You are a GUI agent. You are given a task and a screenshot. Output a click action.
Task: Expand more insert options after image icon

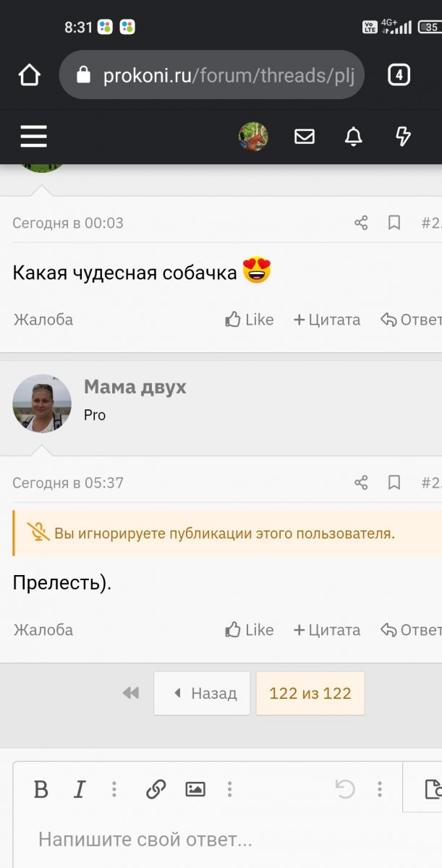click(229, 789)
